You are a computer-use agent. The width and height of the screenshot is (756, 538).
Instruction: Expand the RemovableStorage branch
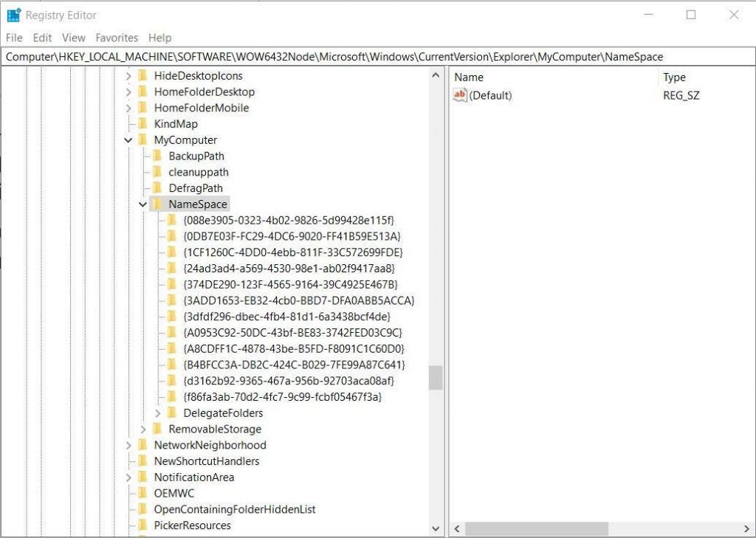pyautogui.click(x=142, y=429)
